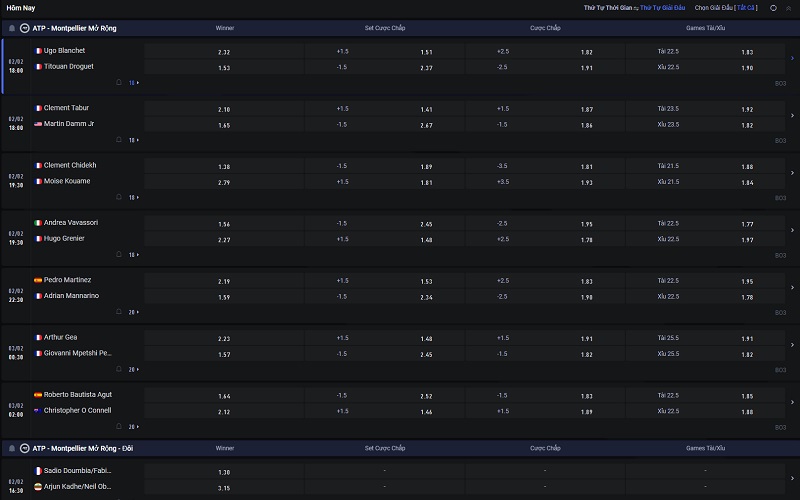Viewport: 800px width, 500px height.
Task: Bet Arjun Kadhe doubles winner odds 3.15
Action: point(224,488)
